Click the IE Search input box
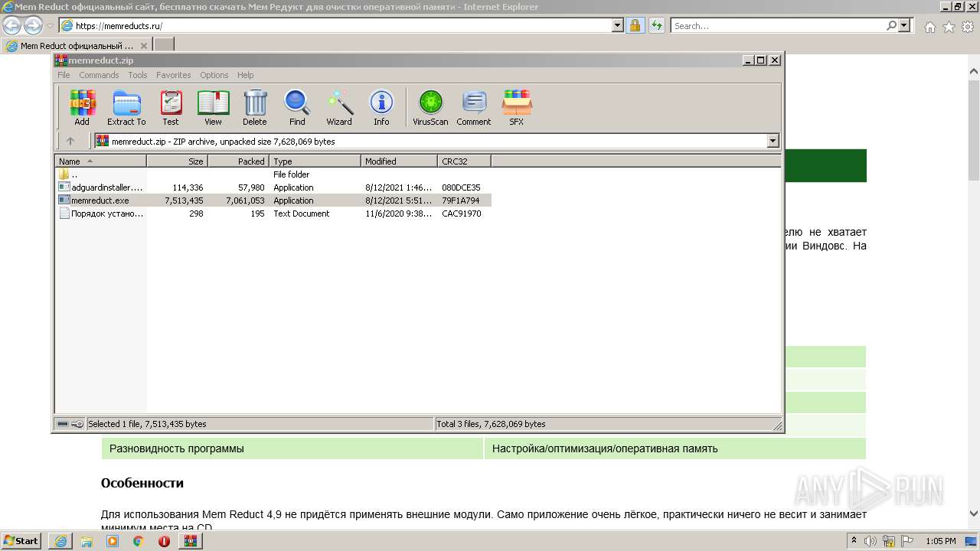The width and height of the screenshot is (980, 551). [778, 25]
